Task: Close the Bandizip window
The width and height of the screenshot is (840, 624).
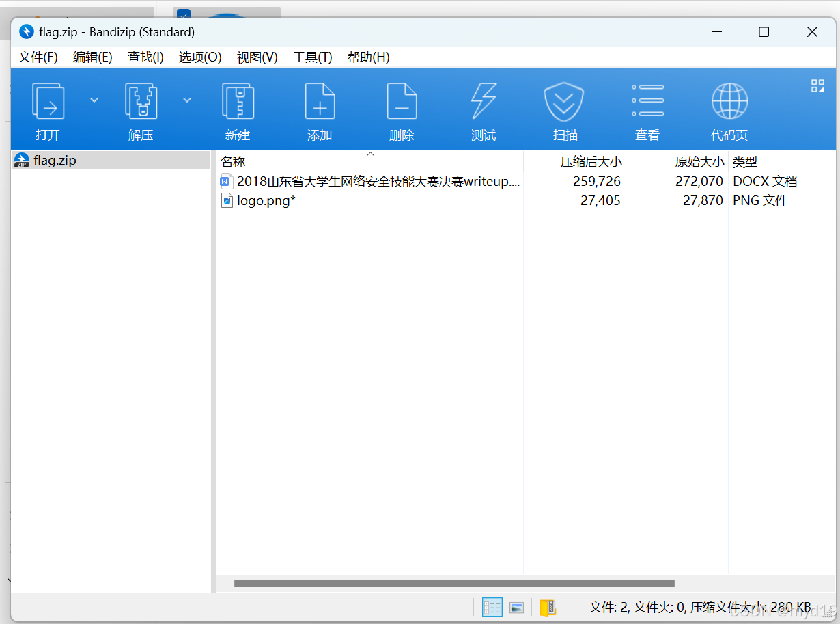Action: [x=812, y=32]
